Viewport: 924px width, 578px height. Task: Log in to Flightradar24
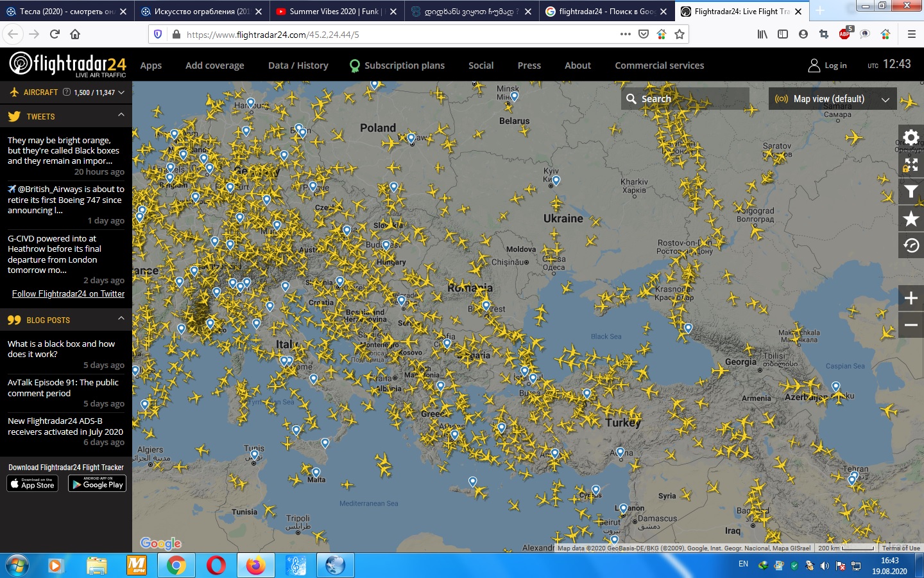828,66
